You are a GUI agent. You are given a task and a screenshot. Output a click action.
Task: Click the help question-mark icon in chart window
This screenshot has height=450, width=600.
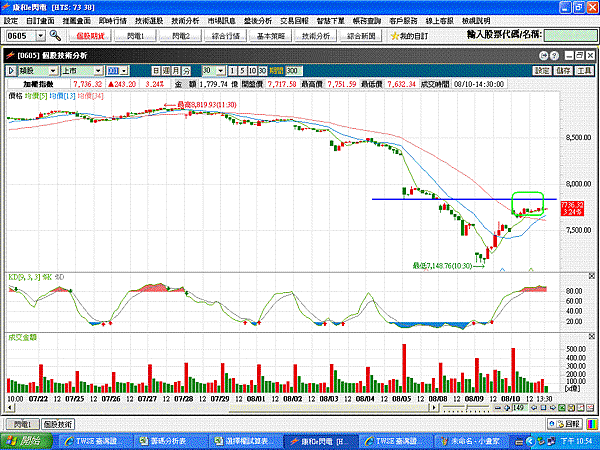(x=554, y=56)
